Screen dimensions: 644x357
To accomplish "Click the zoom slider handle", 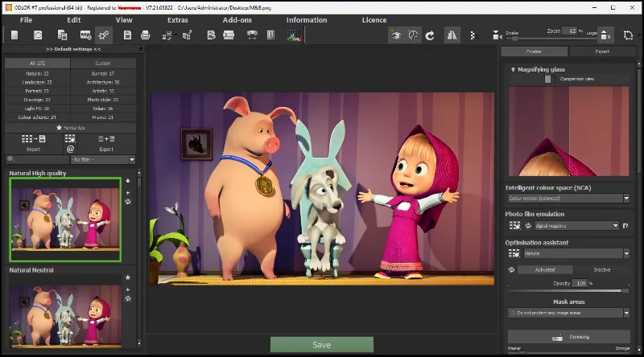I will (x=514, y=39).
